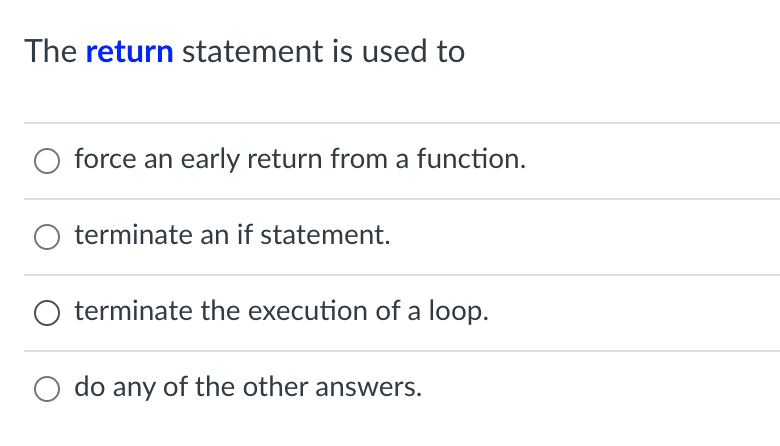Click the word "answers." in the last option

coord(369,387)
